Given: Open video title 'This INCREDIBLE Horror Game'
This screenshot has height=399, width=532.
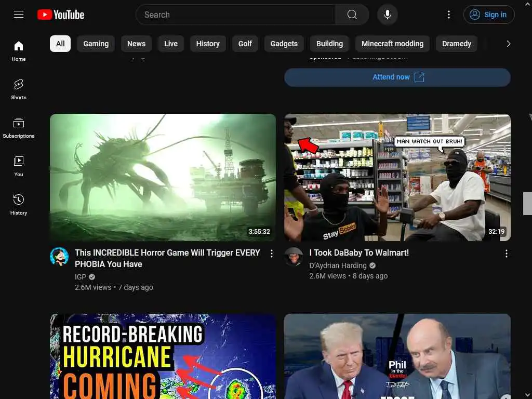Looking at the screenshot, I should pos(168,259).
